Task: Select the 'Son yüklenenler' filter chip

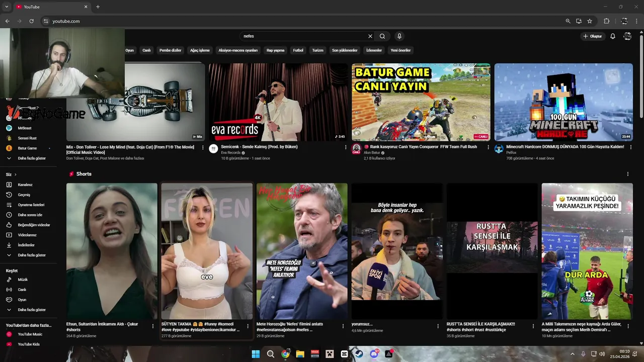Action: point(345,50)
